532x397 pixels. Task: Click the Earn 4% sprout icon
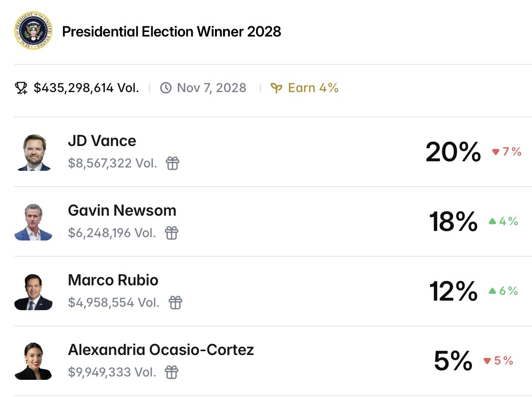276,88
